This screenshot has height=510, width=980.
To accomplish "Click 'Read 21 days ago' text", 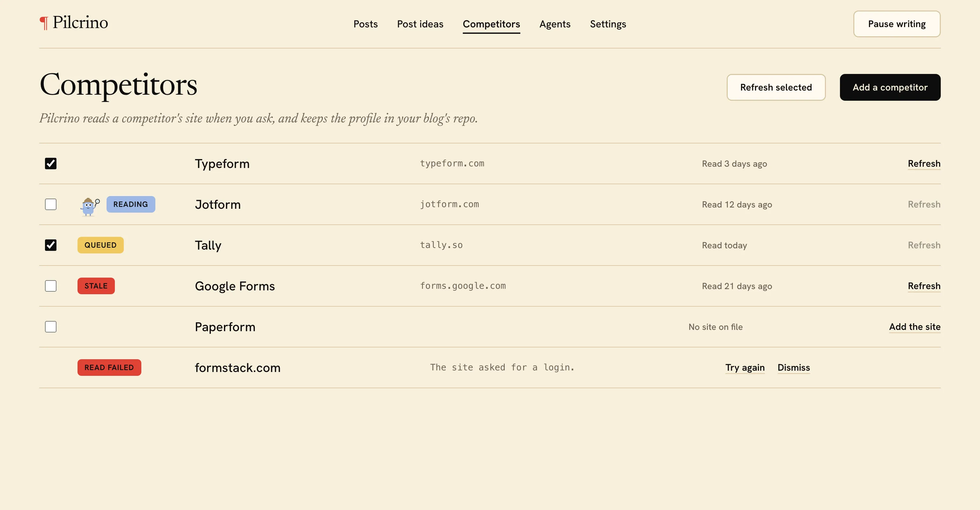I will [x=737, y=286].
